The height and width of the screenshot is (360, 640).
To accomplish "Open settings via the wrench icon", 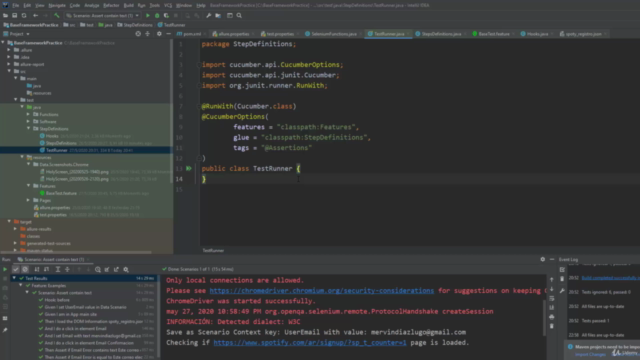I will [x=209, y=16].
